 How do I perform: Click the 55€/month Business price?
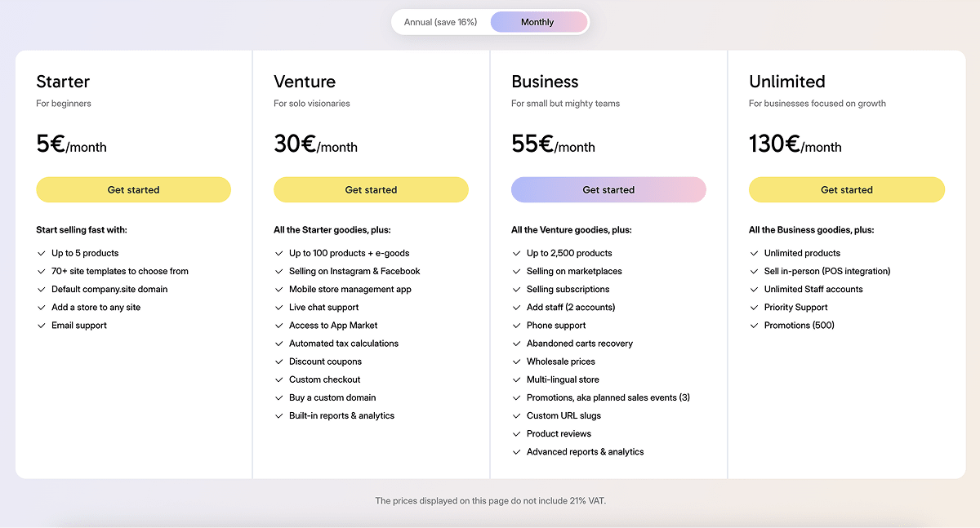[x=553, y=144]
